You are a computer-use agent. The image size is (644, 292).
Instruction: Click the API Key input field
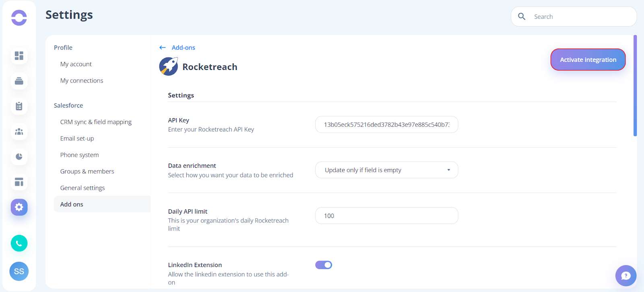coord(386,125)
